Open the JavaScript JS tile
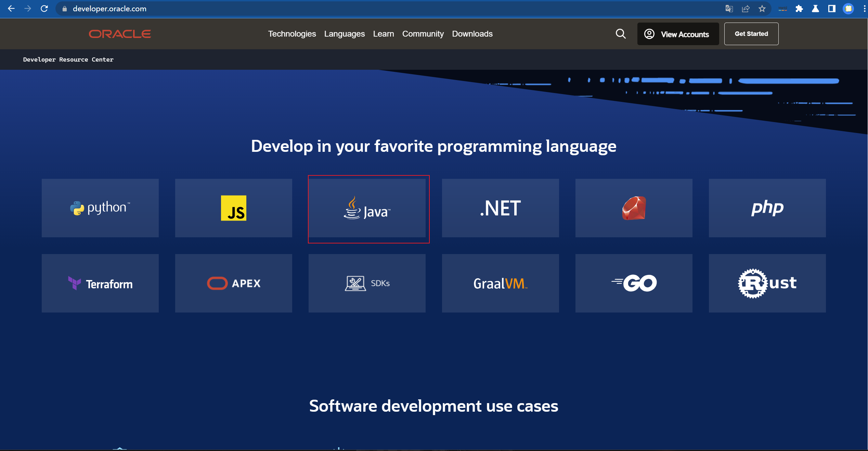Image resolution: width=868 pixels, height=451 pixels. (x=234, y=208)
